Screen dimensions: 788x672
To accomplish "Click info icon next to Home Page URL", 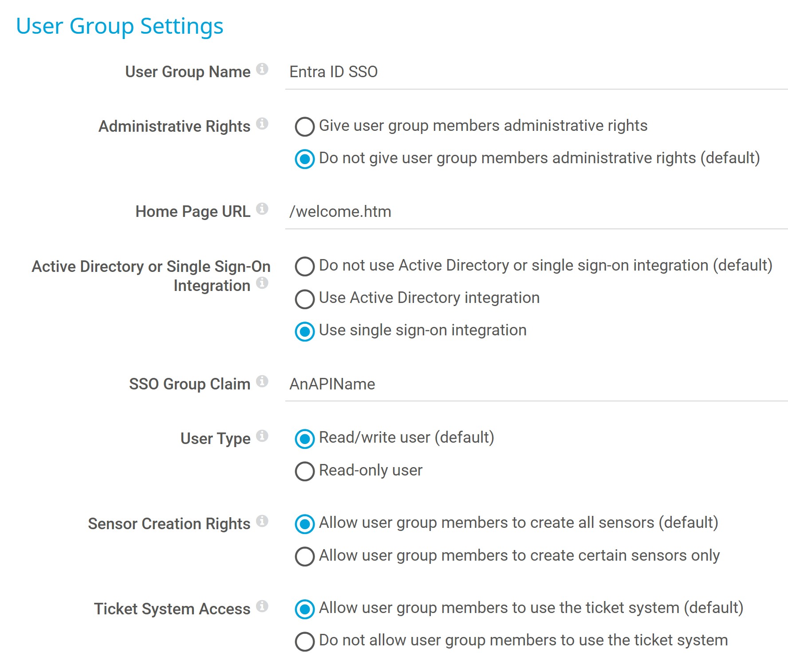I will (262, 209).
